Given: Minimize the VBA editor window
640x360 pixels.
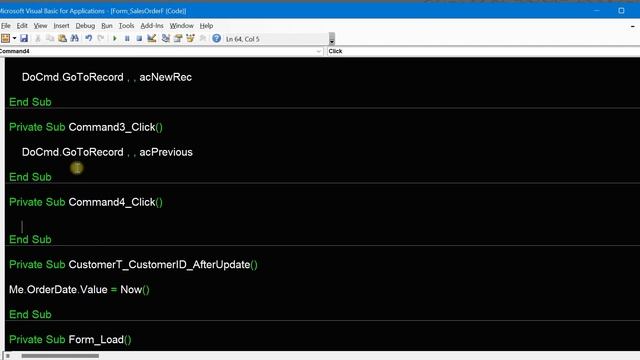Looking at the screenshot, I should tap(597, 11).
